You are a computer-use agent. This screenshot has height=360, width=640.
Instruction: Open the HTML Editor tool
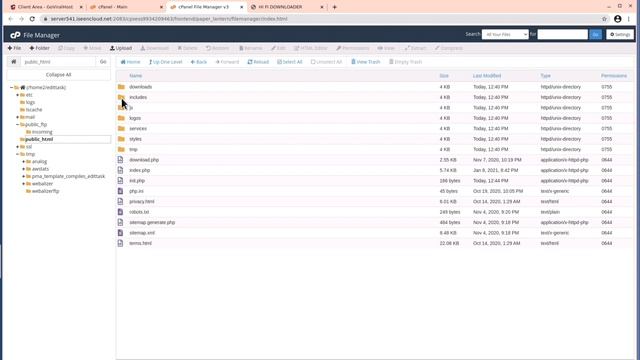click(x=311, y=48)
